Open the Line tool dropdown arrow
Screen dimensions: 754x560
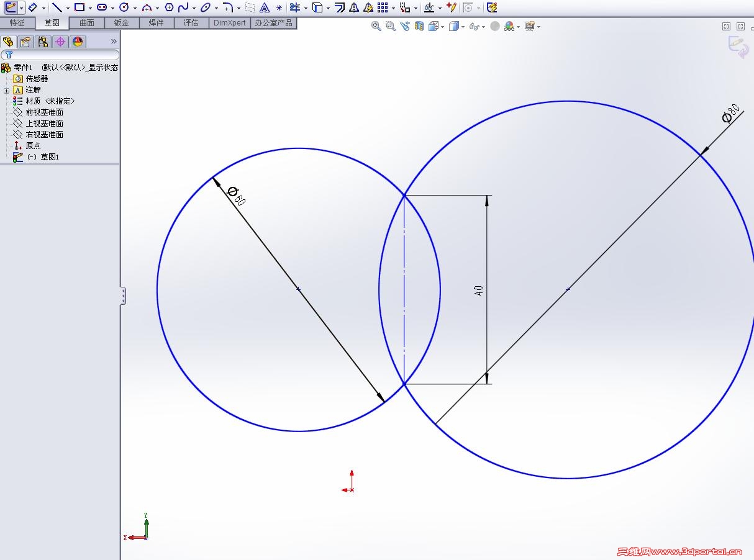(68, 8)
